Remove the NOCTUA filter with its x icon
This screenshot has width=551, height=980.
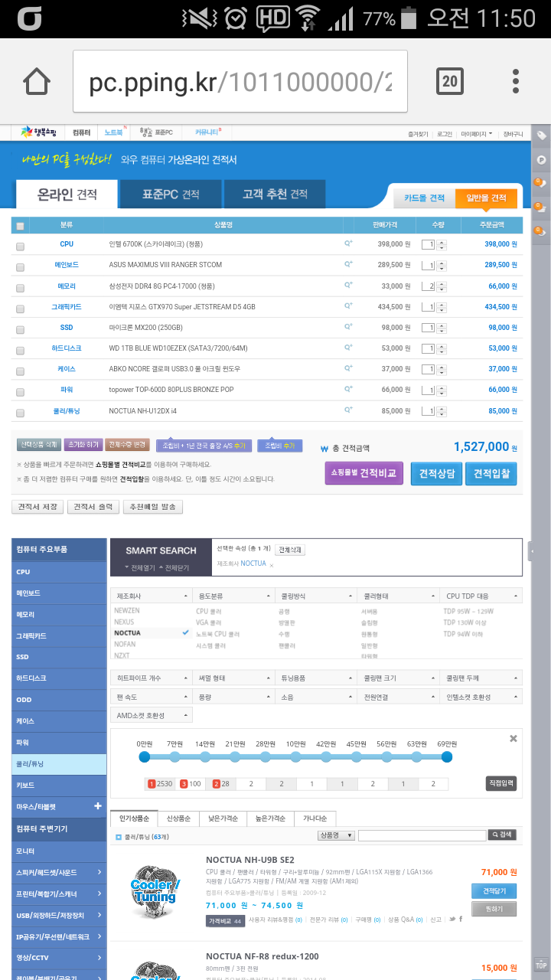(272, 565)
